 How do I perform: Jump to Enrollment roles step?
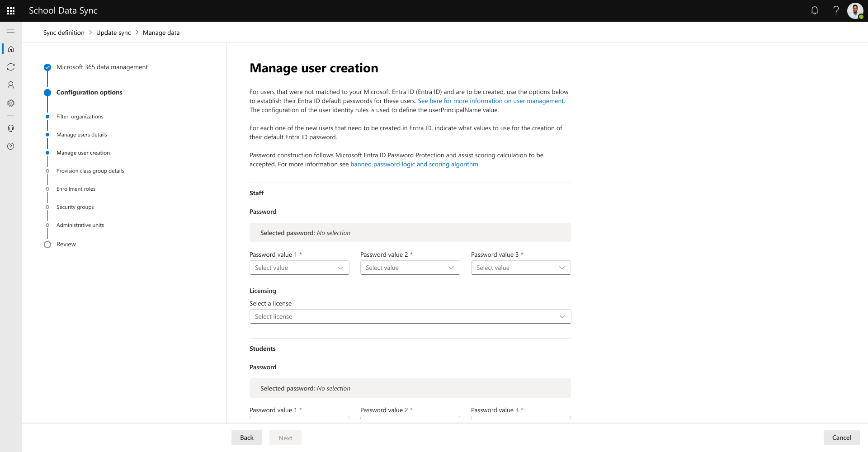tap(76, 189)
